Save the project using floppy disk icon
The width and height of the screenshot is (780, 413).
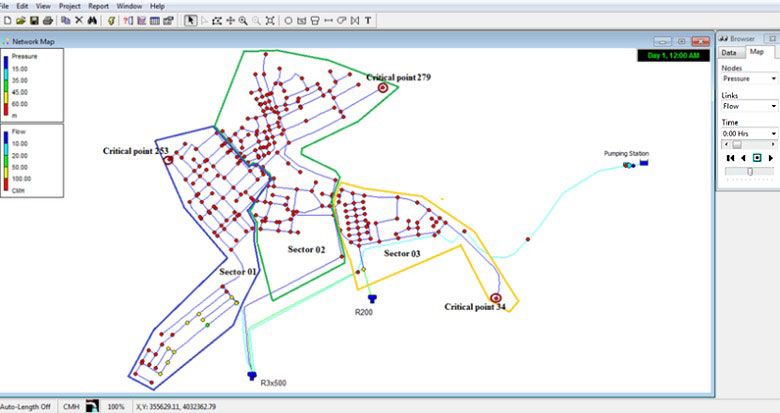pos(34,20)
